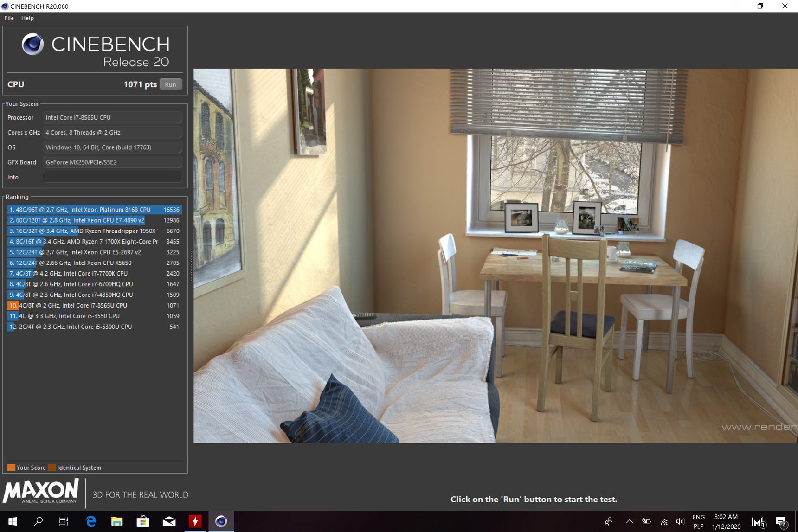Select ranking row Xeon CPU X5650
Screen dimensions: 798x532
[x=94, y=263]
